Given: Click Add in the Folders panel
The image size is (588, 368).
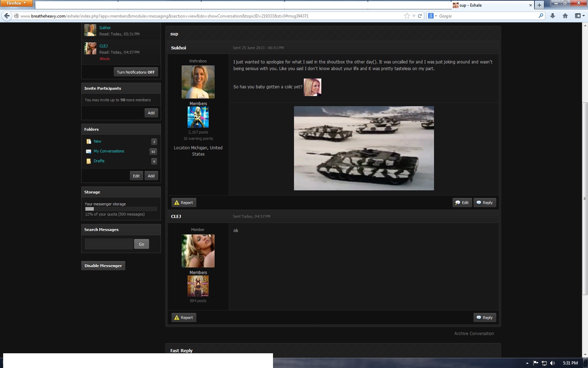Looking at the screenshot, I should [151, 176].
